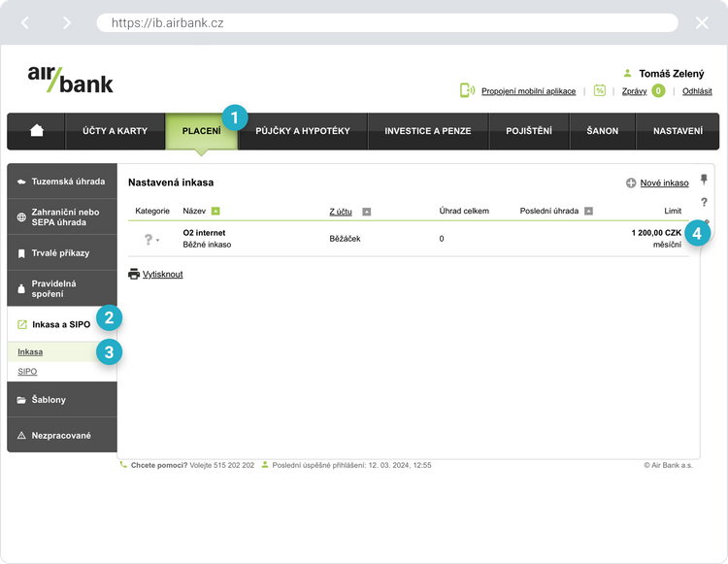Open category dropdown for O2 internet row

(x=151, y=239)
